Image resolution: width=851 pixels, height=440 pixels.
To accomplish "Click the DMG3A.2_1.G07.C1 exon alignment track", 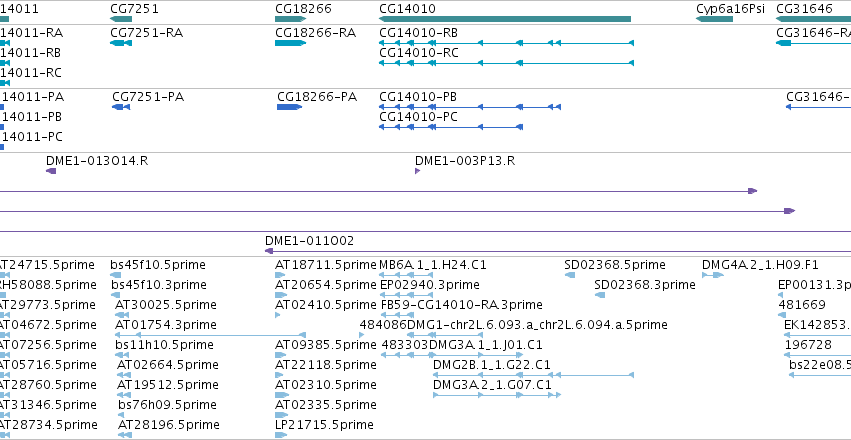I will click(x=497, y=394).
